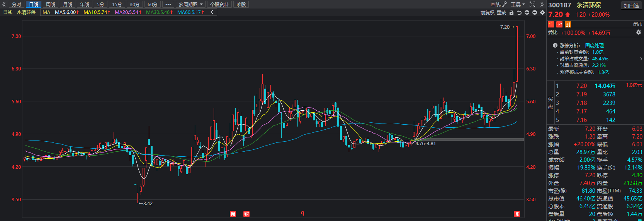644x221 pixels.
Task: Switch to 周线 weekly chart
Action: (x=51, y=4)
